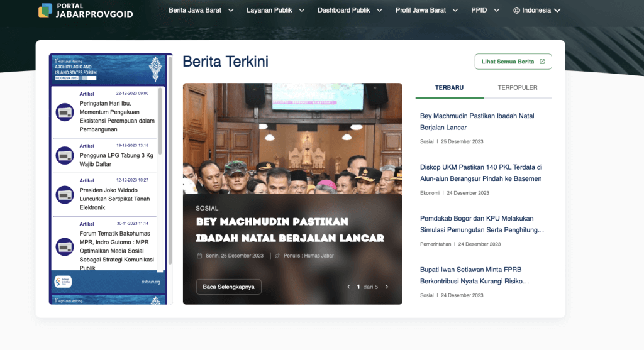The image size is (644, 350).
Task: Click the Portal Jabarprovgoid logo
Action: (x=86, y=11)
